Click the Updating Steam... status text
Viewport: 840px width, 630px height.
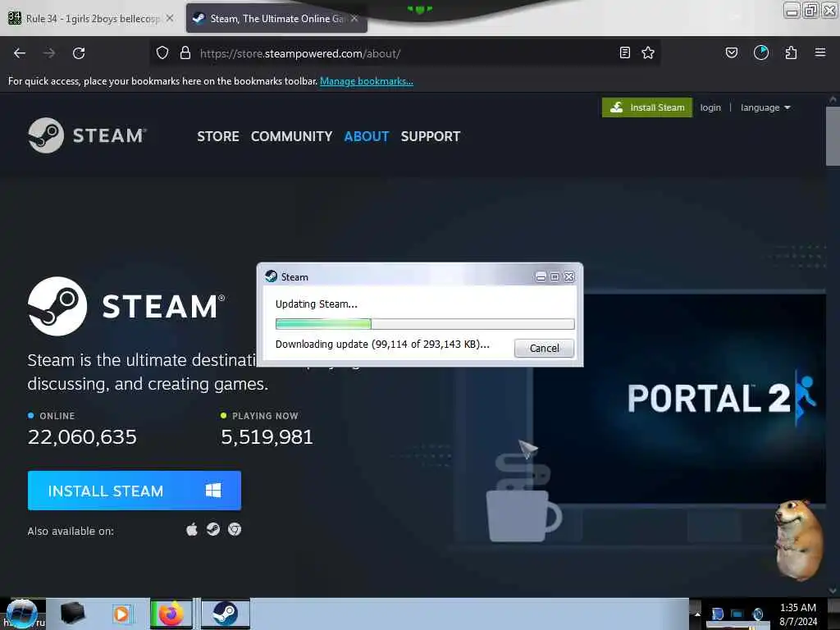click(x=316, y=304)
